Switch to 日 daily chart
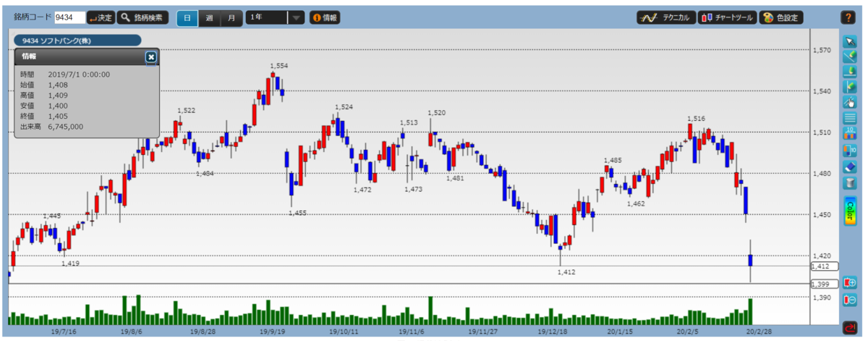Screen dimensions: 868x341 (x=187, y=17)
